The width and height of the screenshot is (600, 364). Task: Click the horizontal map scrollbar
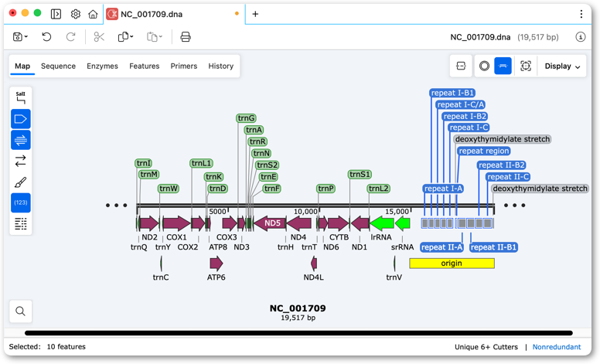[298, 333]
